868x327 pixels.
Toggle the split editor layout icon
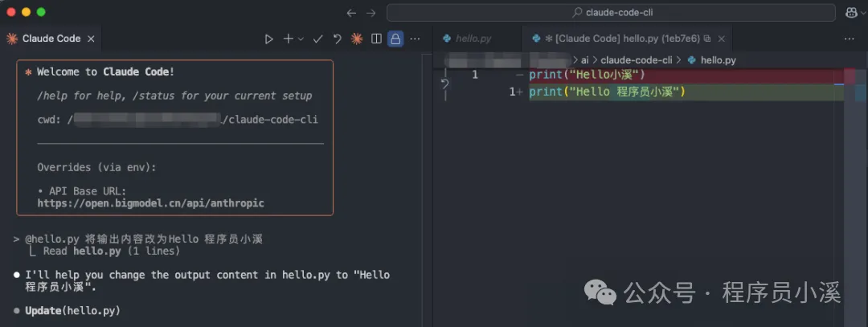pyautogui.click(x=376, y=39)
